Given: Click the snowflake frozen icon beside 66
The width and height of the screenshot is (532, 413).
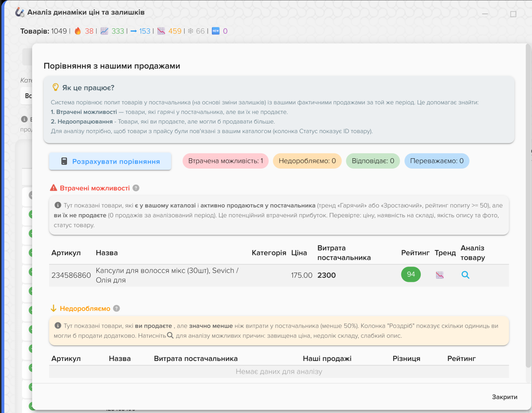Looking at the screenshot, I should tap(190, 31).
